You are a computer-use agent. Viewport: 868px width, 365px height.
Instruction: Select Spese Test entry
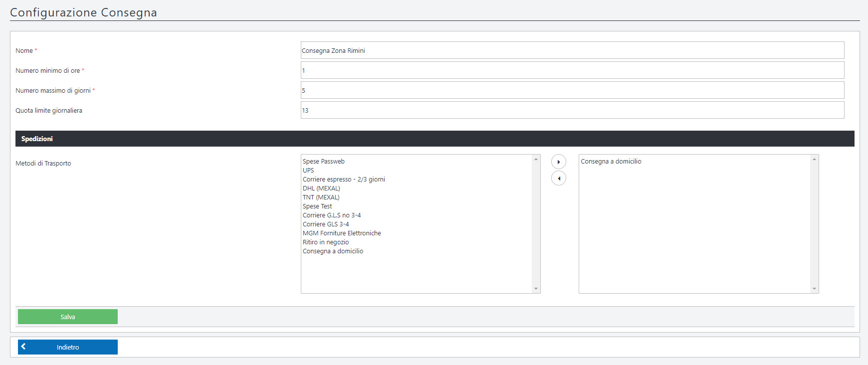pyautogui.click(x=317, y=206)
